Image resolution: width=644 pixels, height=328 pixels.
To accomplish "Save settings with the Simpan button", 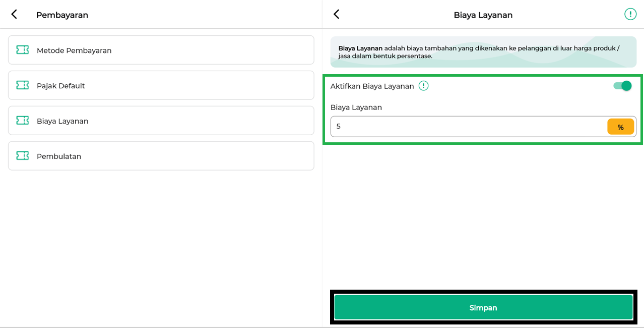I will pos(483,307).
